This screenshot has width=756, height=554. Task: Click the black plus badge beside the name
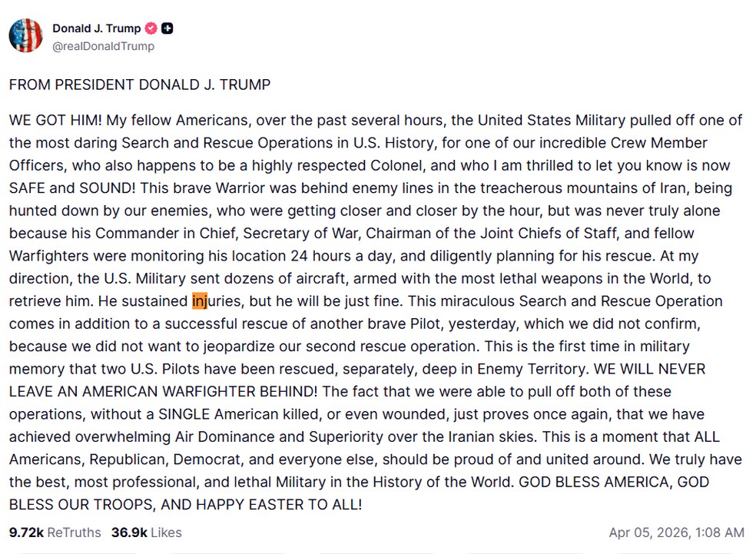(167, 28)
